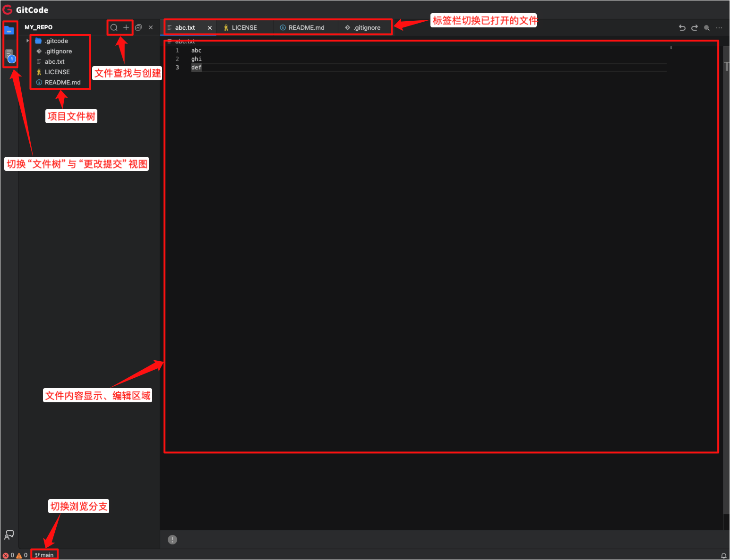This screenshot has width=730, height=560.
Task: Open the file tree explorer view
Action: click(x=9, y=30)
